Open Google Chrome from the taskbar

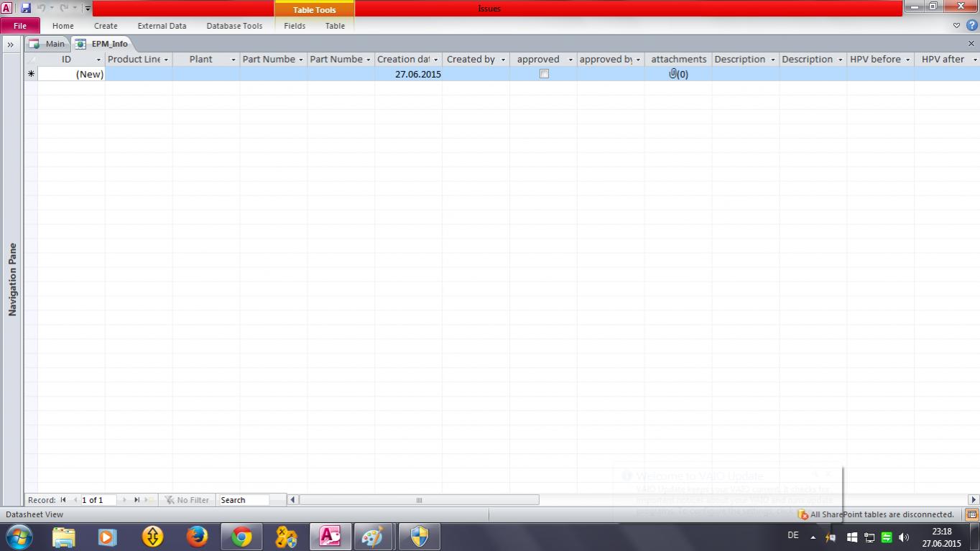(x=241, y=537)
